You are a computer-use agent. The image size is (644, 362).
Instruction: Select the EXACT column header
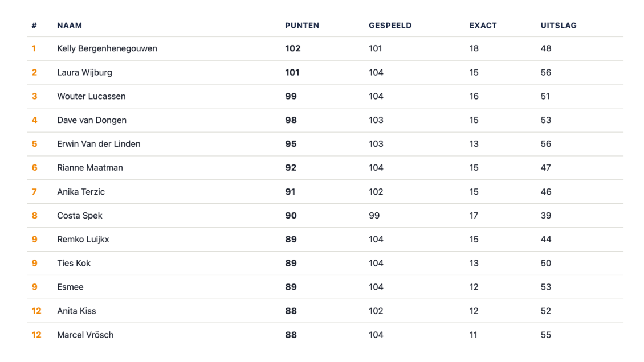483,26
